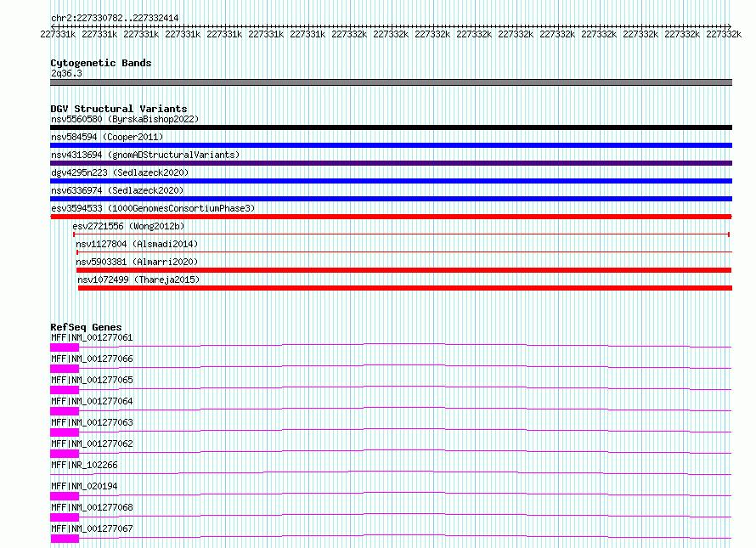Click the blue nsv6336974 variant bar

(x=391, y=199)
